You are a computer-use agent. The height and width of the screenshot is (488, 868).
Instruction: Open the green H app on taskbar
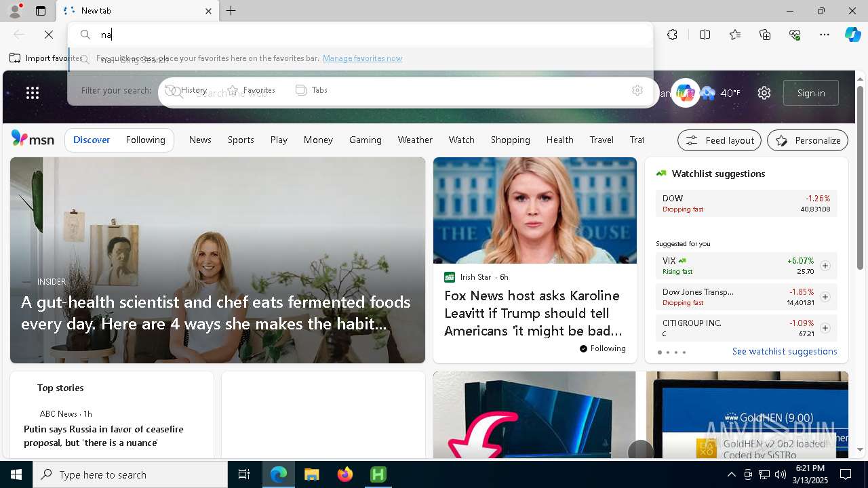(x=378, y=474)
